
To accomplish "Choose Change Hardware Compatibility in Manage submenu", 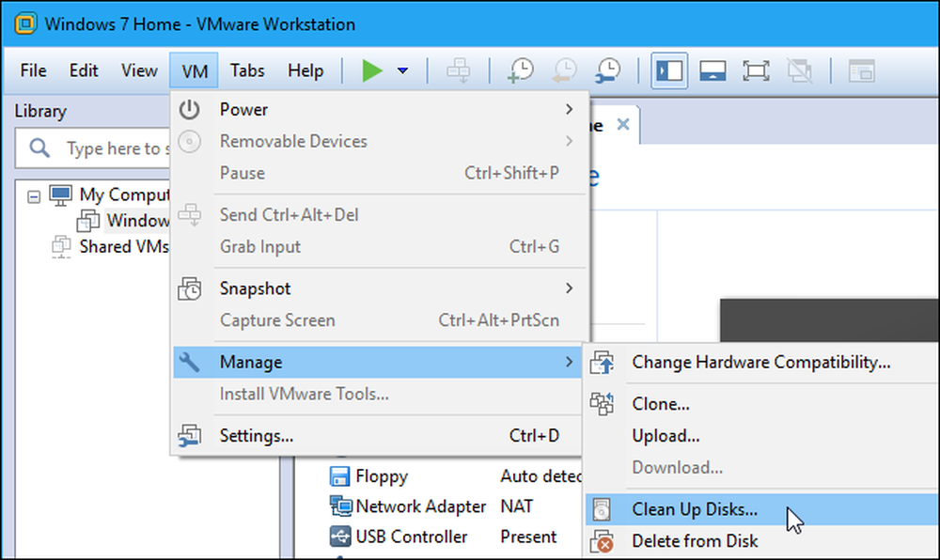I will click(x=761, y=363).
